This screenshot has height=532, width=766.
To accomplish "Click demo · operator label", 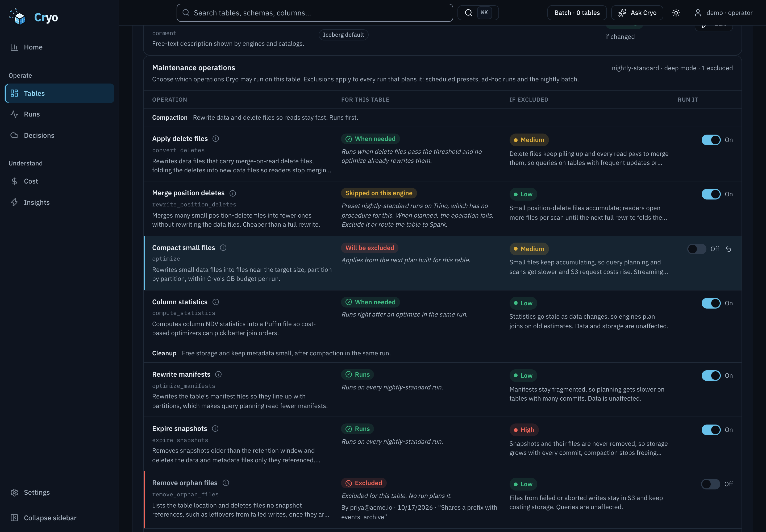I will tap(730, 13).
